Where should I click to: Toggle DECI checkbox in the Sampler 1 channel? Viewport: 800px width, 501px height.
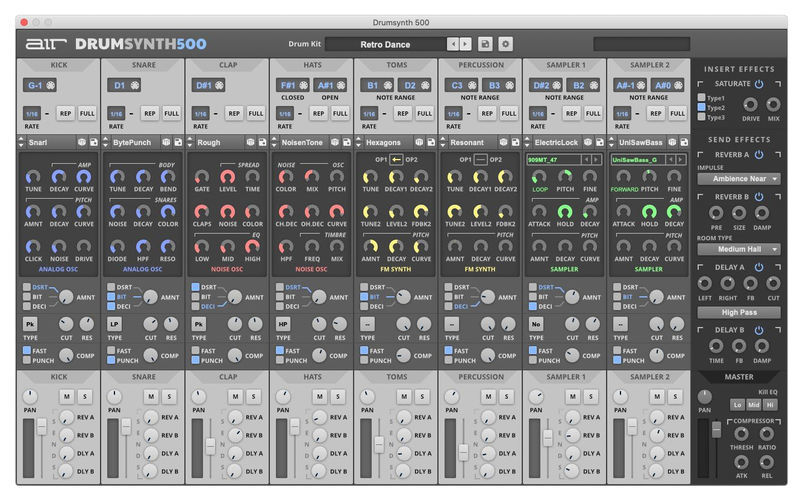(532, 306)
